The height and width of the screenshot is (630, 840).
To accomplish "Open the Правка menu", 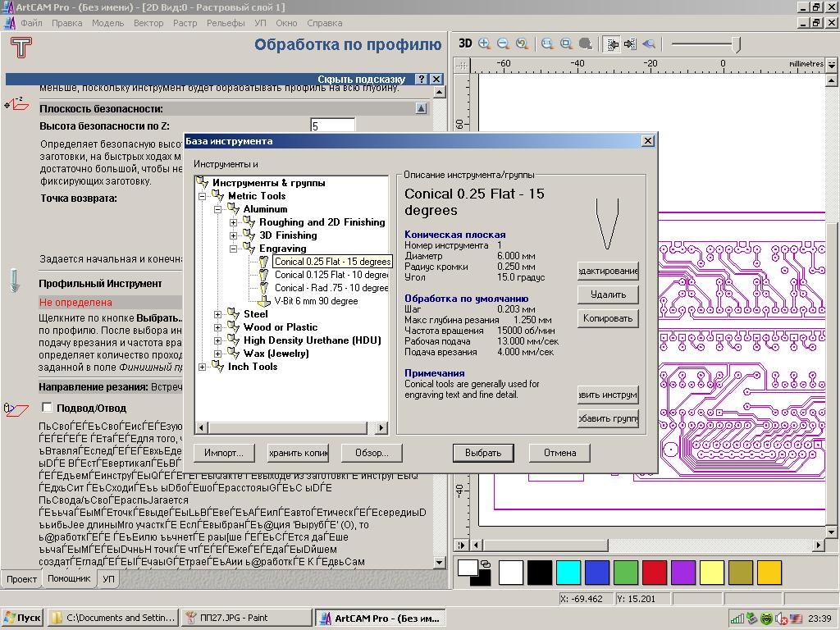I will [67, 23].
